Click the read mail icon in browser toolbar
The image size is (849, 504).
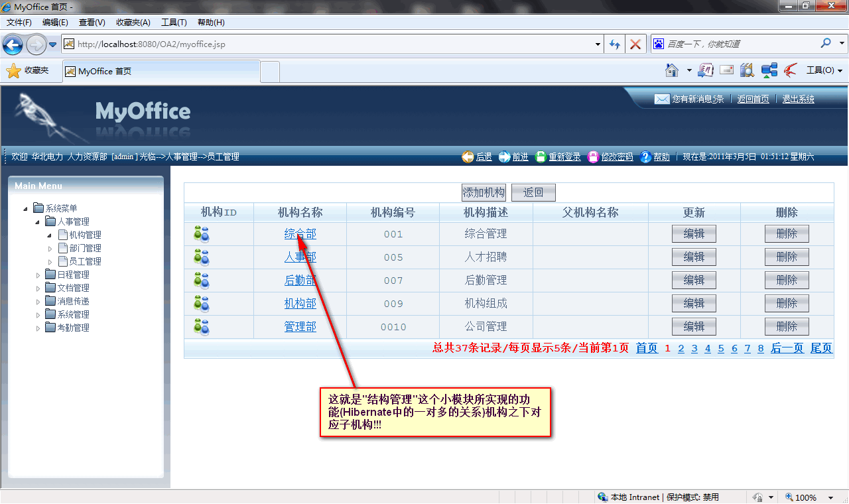point(726,70)
